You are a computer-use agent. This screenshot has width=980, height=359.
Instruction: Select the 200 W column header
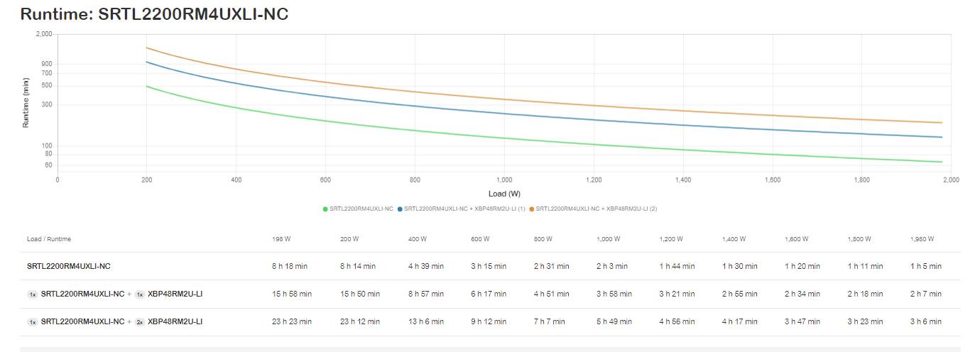tap(349, 239)
